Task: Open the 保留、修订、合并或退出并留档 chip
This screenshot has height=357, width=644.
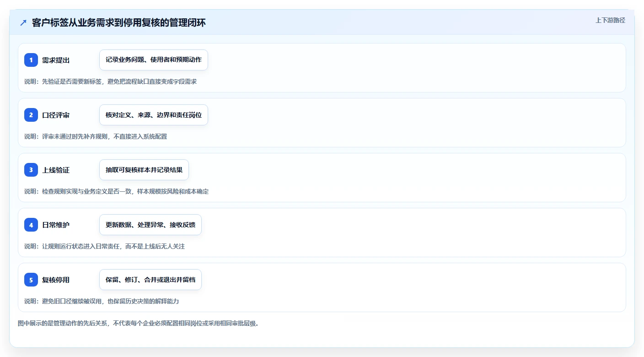Action: click(x=150, y=280)
